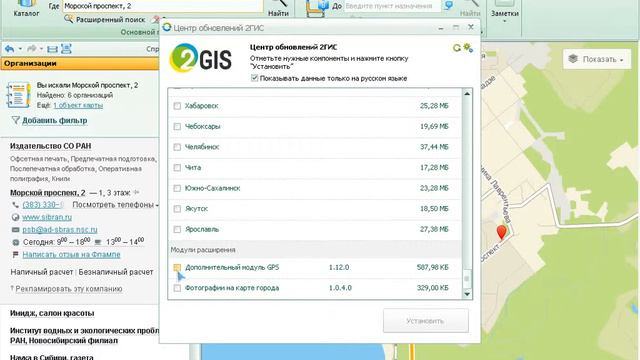Click psb@ad-sbras.nsc.ru email link
640x360 pixels.
click(x=60, y=229)
